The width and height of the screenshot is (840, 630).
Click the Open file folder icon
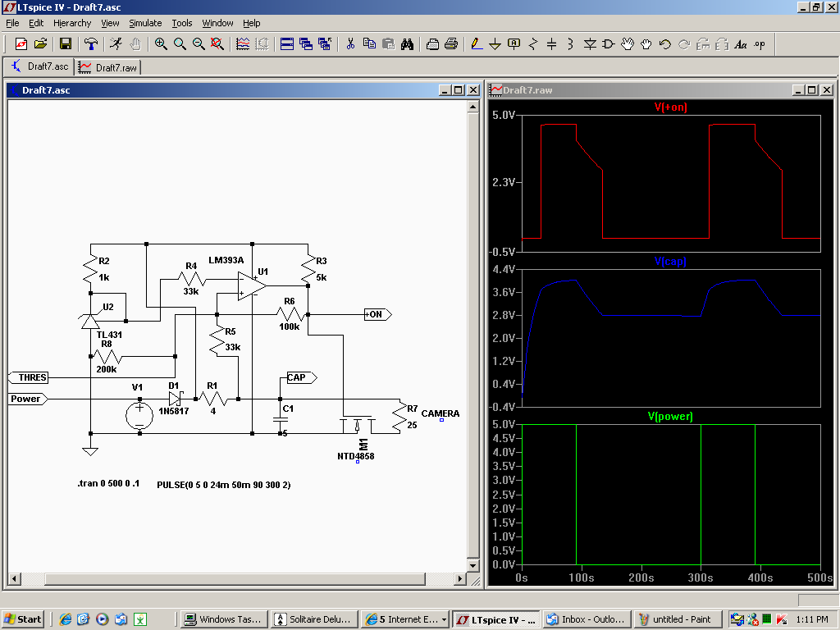41,44
